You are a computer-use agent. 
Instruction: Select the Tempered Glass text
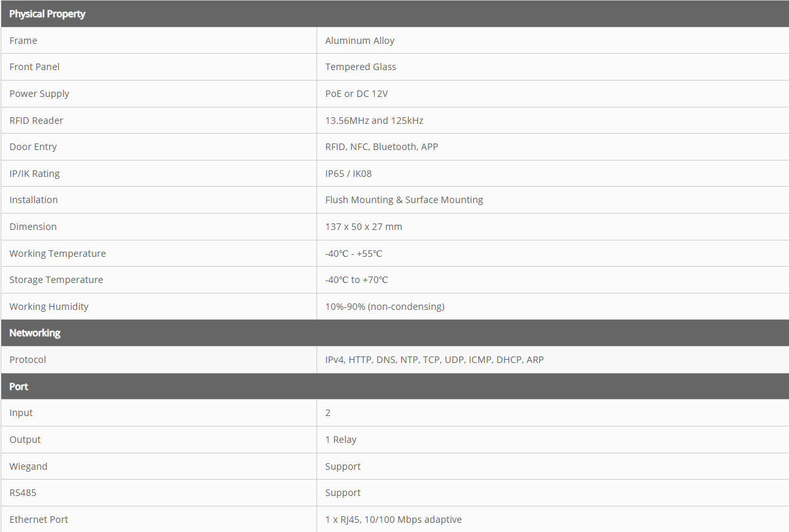click(x=360, y=67)
